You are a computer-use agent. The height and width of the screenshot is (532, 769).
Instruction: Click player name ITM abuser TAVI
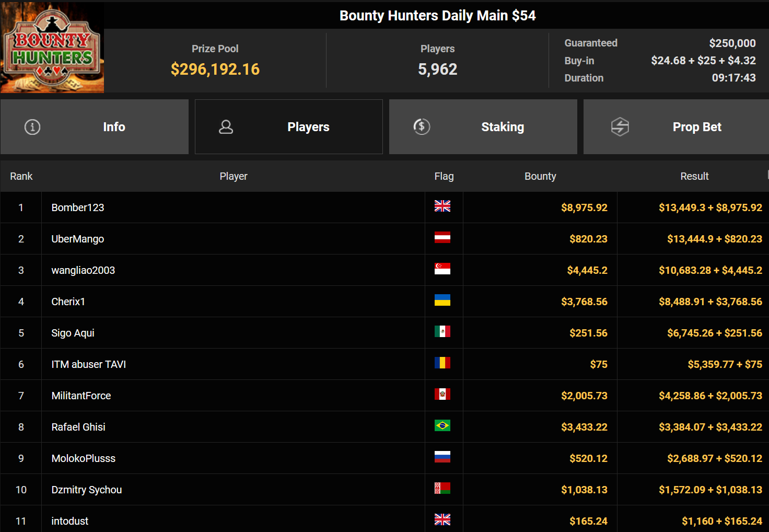(x=89, y=364)
